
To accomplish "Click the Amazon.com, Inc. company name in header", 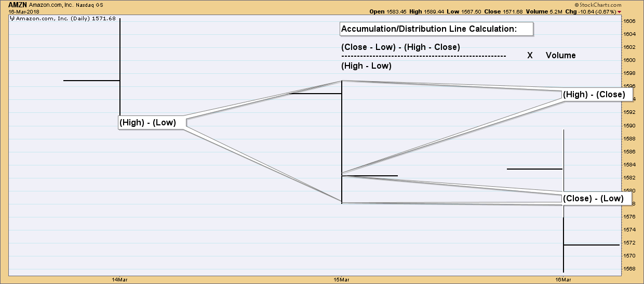I will point(51,4).
